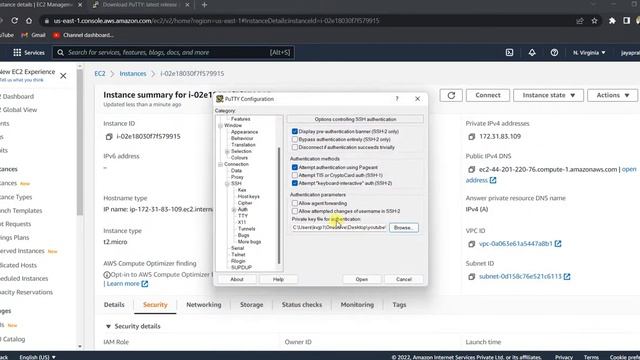This screenshot has width=640, height=360.
Task: Click Connect button for instance
Action: tap(488, 95)
